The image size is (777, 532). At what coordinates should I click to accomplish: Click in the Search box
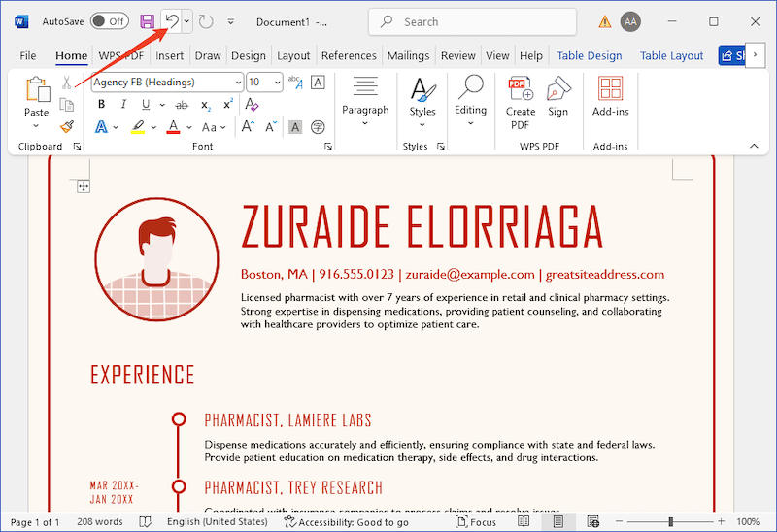tap(472, 21)
